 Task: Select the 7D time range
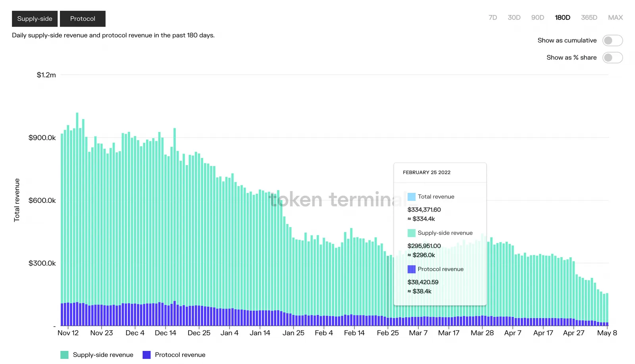coord(493,17)
